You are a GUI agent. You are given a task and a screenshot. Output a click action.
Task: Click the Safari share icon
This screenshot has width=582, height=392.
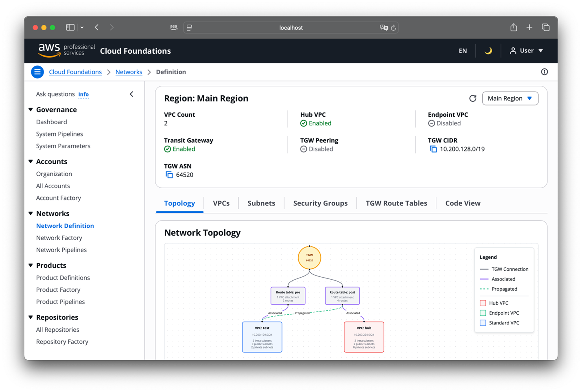point(513,27)
